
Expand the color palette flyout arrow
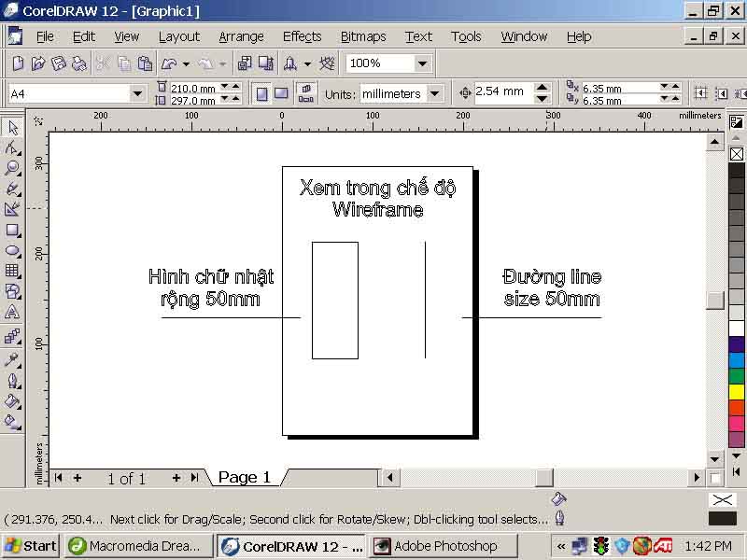click(736, 472)
